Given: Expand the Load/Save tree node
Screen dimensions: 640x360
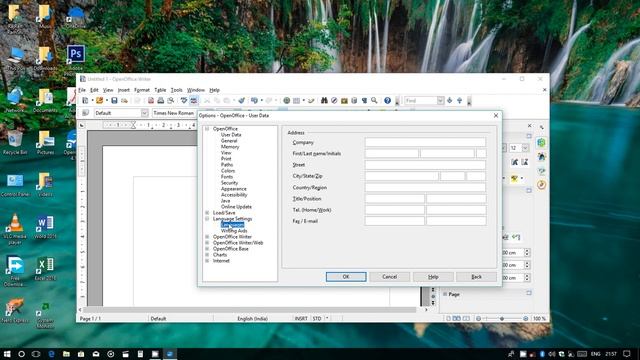Looking at the screenshot, I should pyautogui.click(x=207, y=213).
